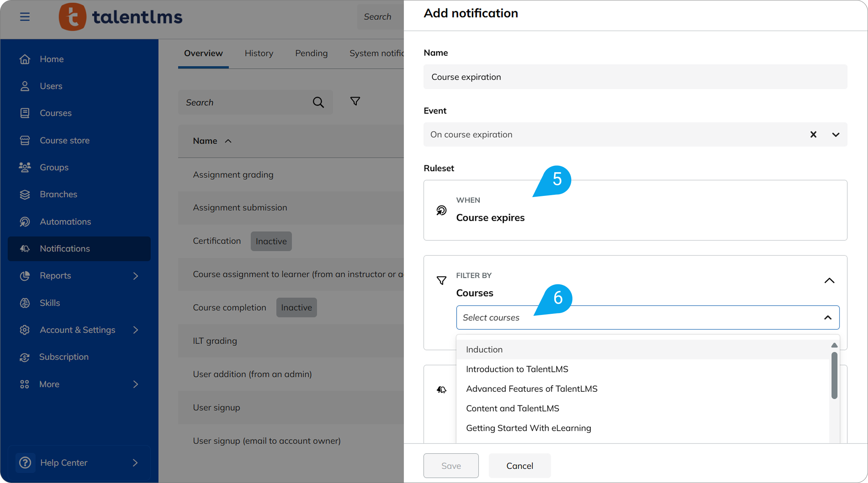Screen dimensions: 868x483
Task: Close the Select courses dropdown
Action: coord(828,318)
